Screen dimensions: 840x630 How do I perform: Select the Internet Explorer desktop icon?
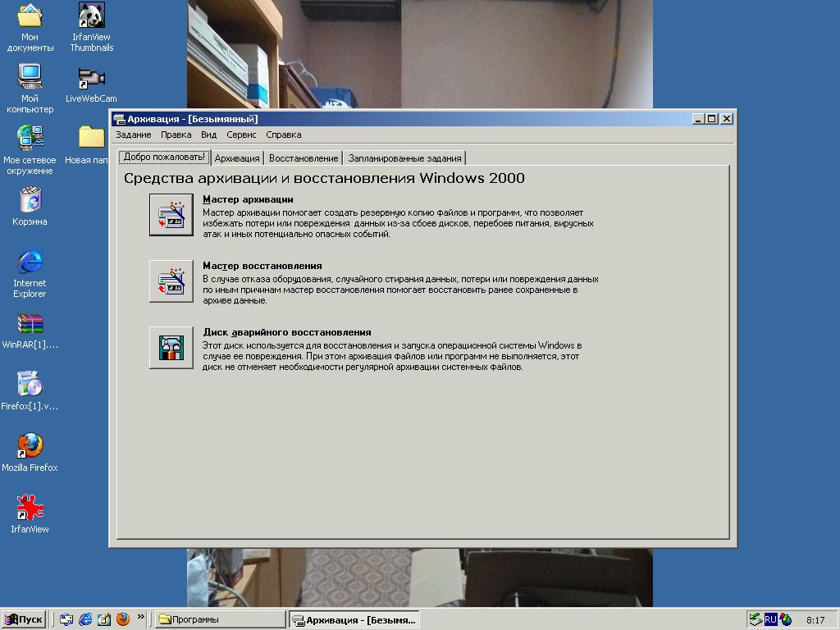(x=30, y=273)
